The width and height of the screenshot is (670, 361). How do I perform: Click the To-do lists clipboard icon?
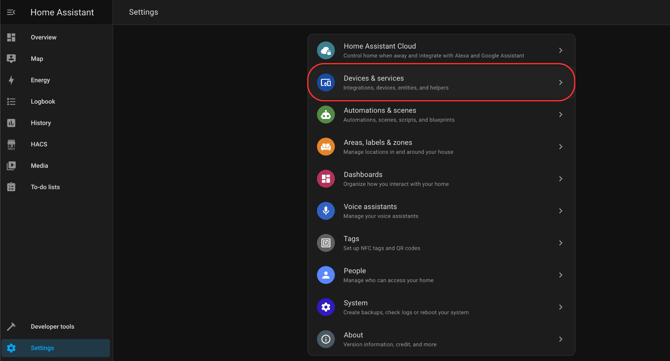pyautogui.click(x=11, y=187)
